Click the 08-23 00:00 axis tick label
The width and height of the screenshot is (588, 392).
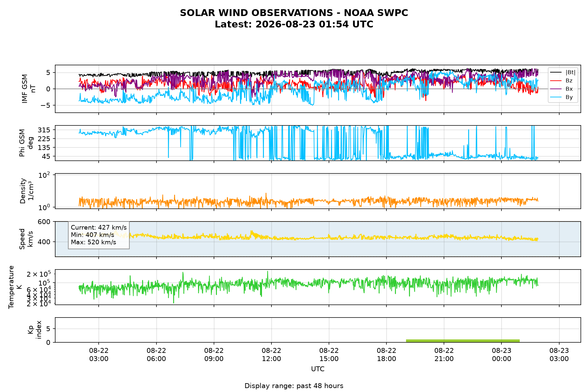[x=501, y=354]
